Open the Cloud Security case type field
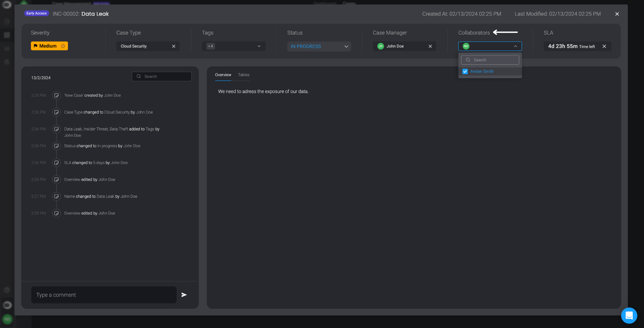 pyautogui.click(x=148, y=46)
